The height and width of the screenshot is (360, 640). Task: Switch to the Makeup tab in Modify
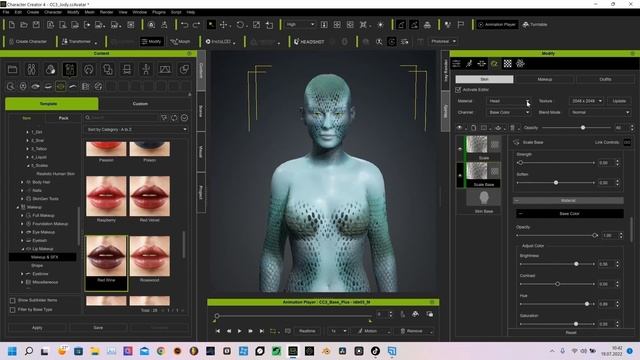(x=544, y=79)
